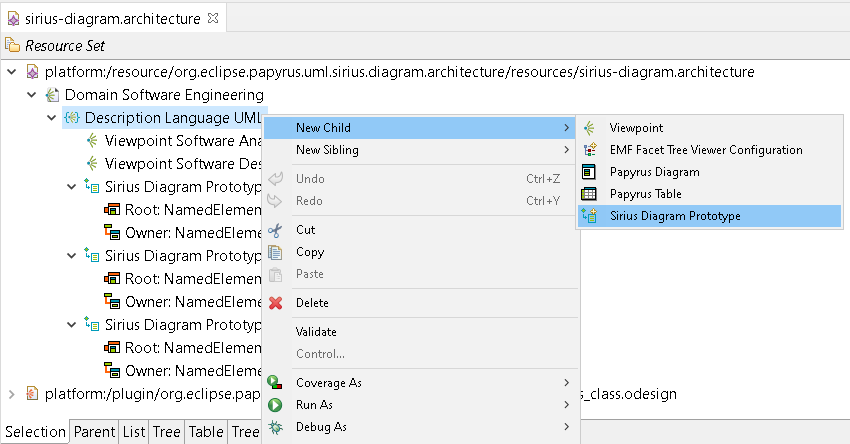850x444 pixels.
Task: Collapse the first Sirius Diagram Prototype node
Action: point(72,186)
